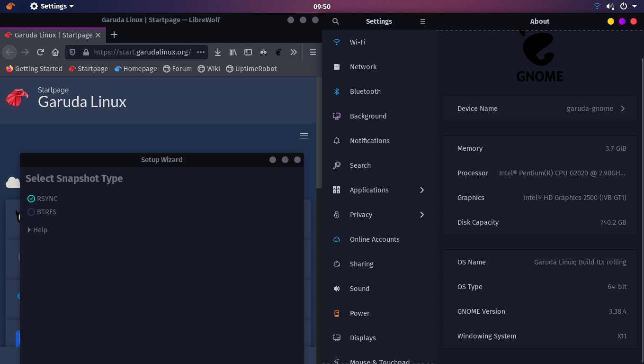The width and height of the screenshot is (644, 364).
Task: Open the Settings app menu in top bar
Action: 52,6
